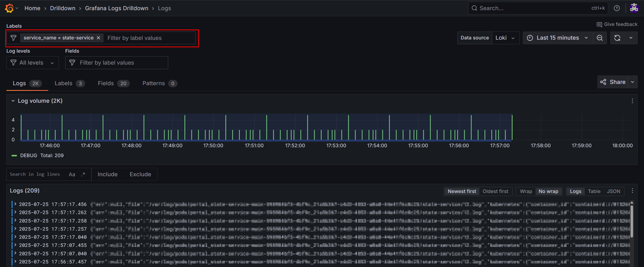Select the Logs visualization view
The height and width of the screenshot is (267, 644).
pyautogui.click(x=575, y=191)
